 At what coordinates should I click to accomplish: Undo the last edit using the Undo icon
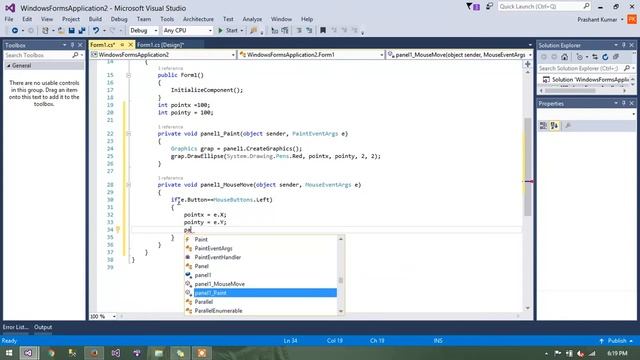pyautogui.click(x=96, y=31)
